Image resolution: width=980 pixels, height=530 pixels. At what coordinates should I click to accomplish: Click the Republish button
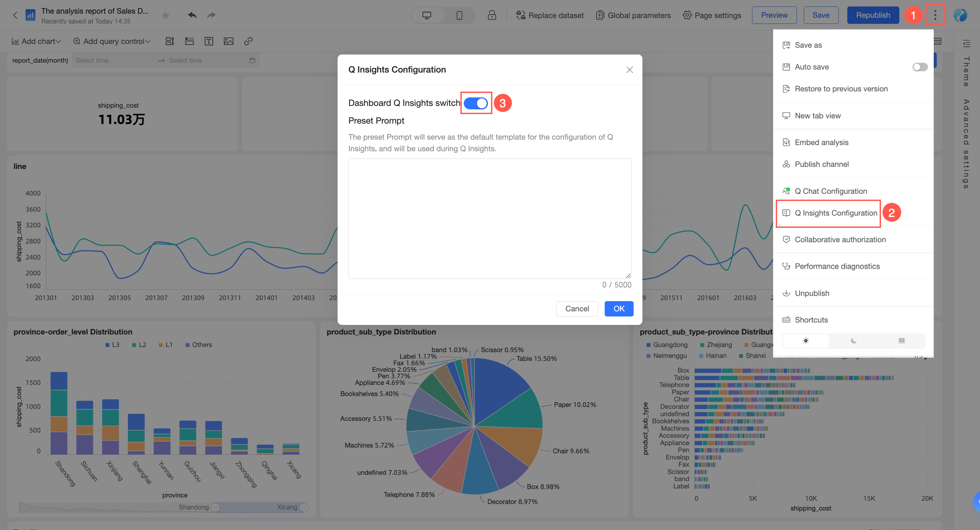coord(873,15)
